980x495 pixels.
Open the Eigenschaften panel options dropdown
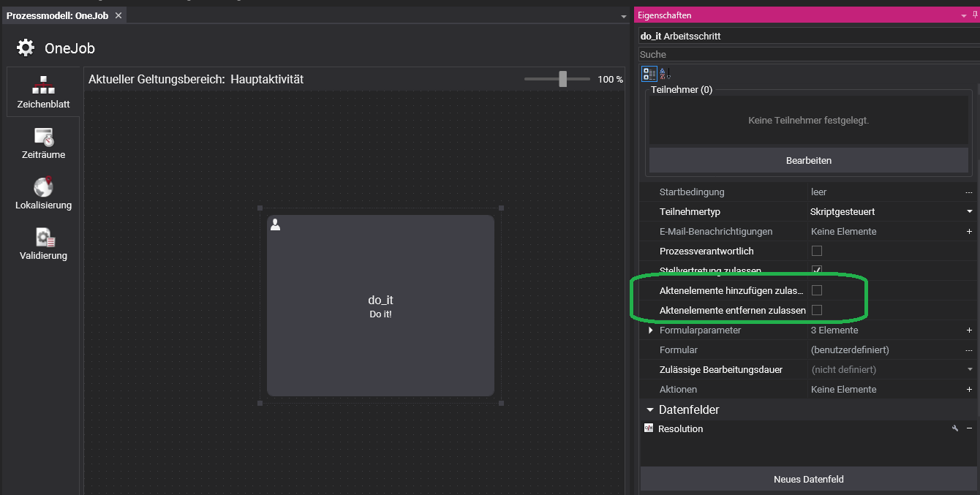tap(963, 15)
